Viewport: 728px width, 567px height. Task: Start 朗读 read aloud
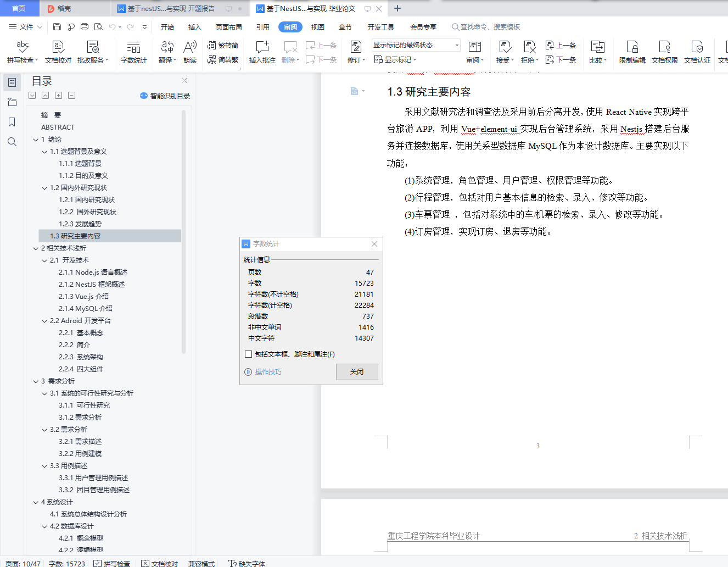190,52
